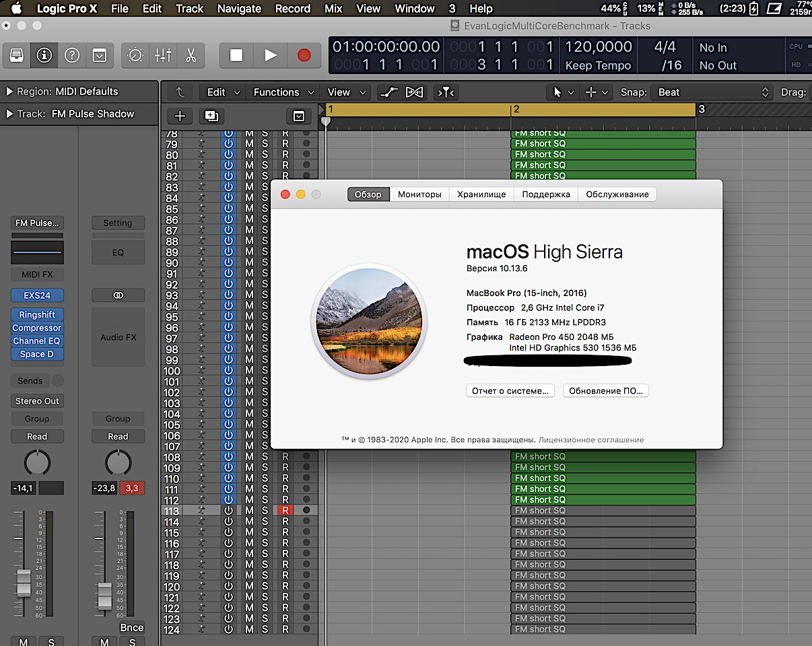Open the Library panel icon
812x646 pixels.
[17, 55]
